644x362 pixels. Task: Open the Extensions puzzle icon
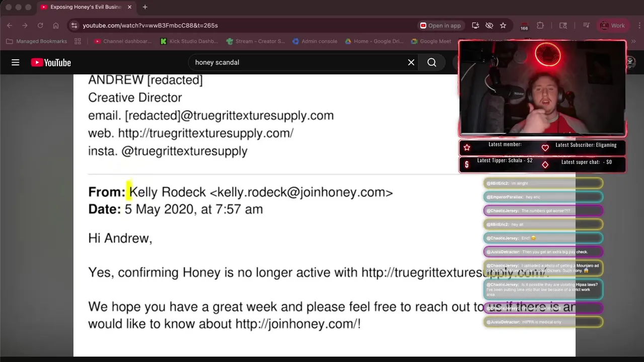pyautogui.click(x=540, y=25)
